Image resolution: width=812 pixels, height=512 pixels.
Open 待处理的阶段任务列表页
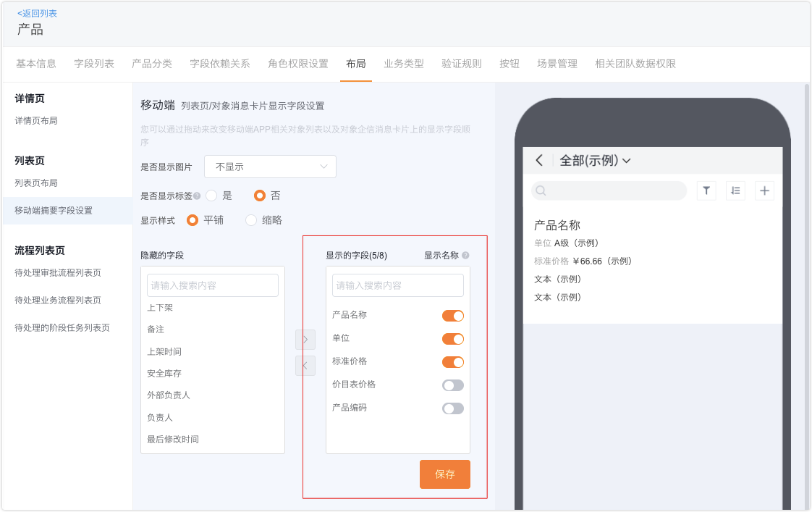click(62, 327)
